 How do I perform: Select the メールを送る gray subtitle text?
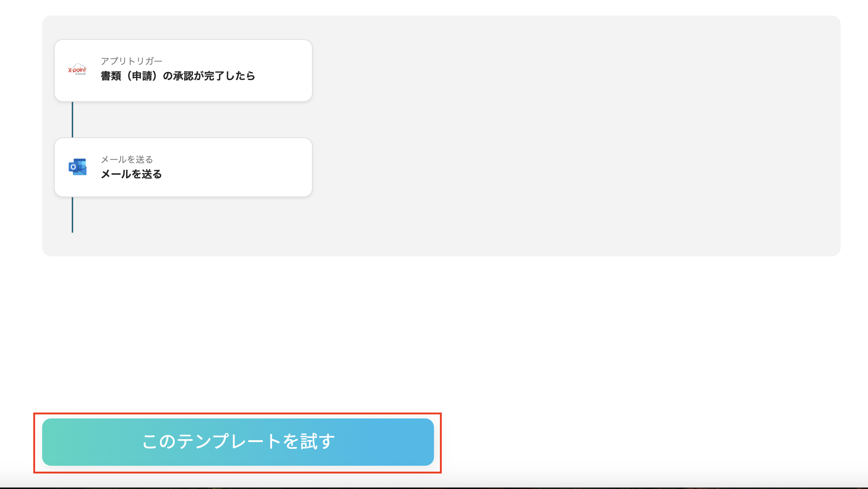point(127,160)
